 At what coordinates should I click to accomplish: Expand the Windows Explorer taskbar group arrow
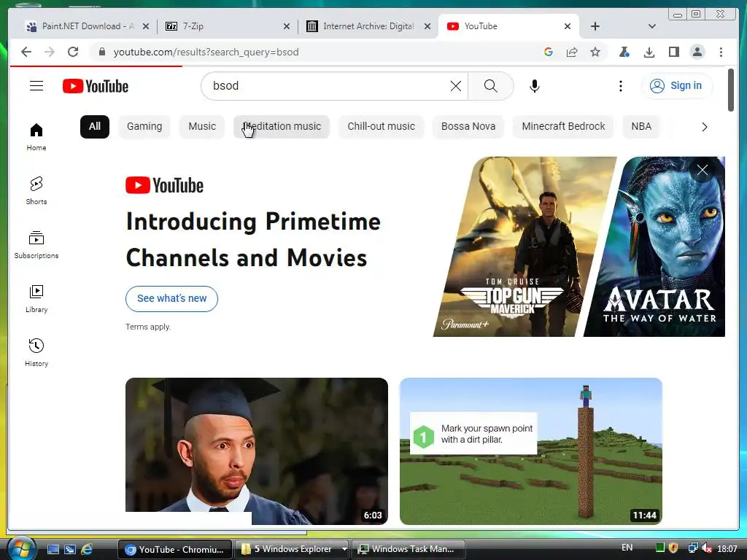tap(344, 549)
